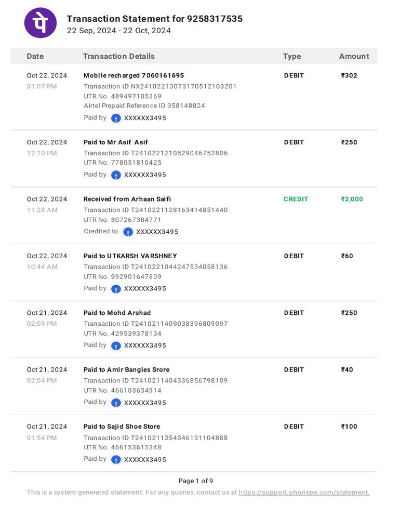
Task: Click Page 1 of 9 indicator
Action: tap(196, 481)
